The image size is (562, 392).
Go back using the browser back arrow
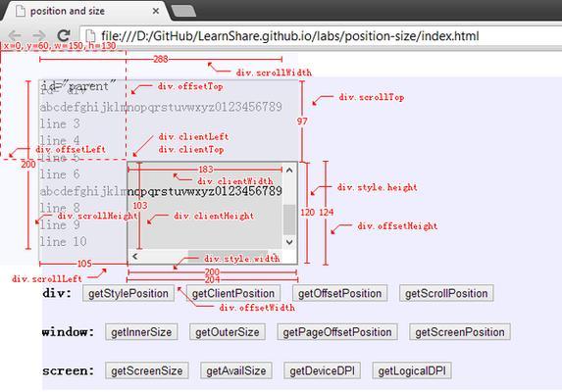(15, 35)
